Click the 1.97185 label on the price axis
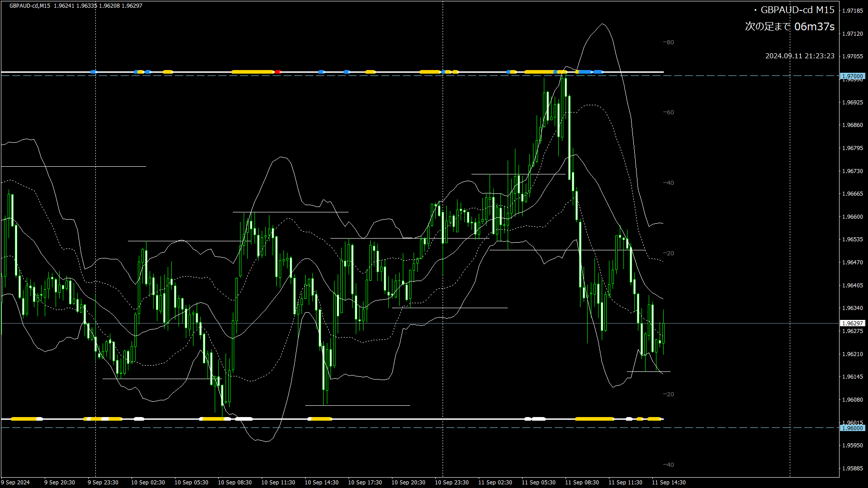This screenshot has width=868, height=488. click(x=852, y=10)
